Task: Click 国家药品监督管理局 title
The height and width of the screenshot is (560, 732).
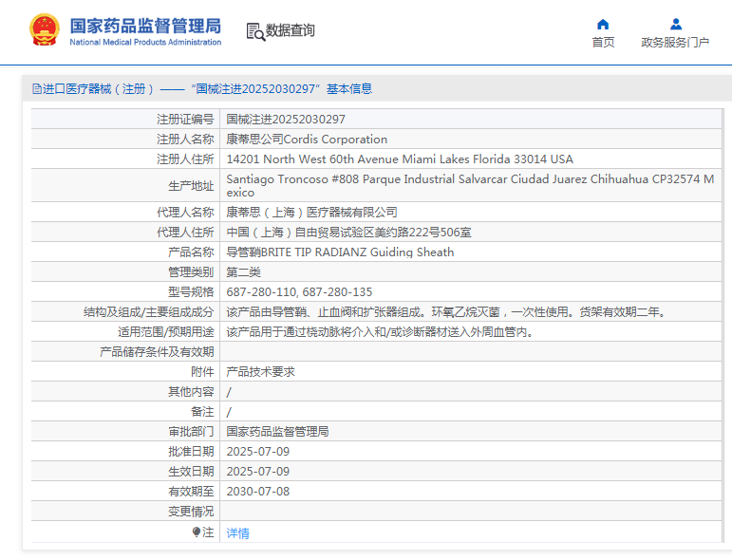Action: pos(145,27)
